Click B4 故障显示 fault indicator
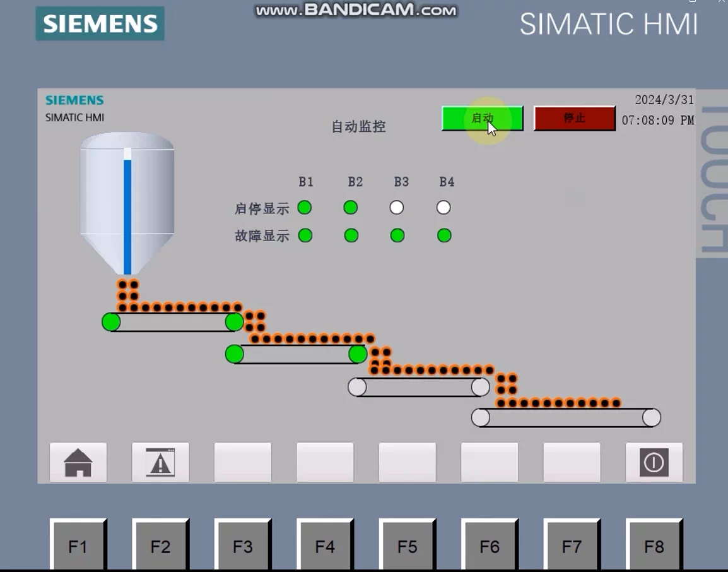728x572 pixels. [x=444, y=235]
